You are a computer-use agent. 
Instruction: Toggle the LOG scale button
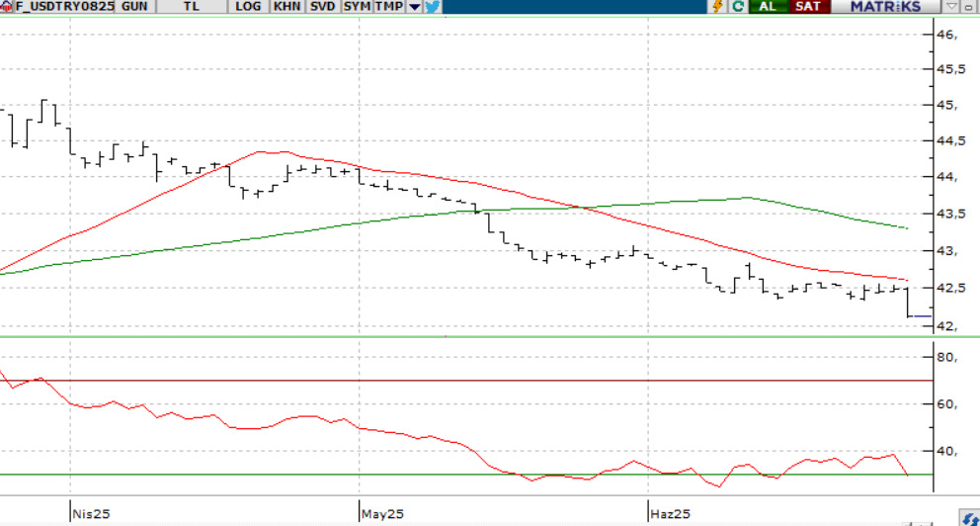click(x=248, y=7)
